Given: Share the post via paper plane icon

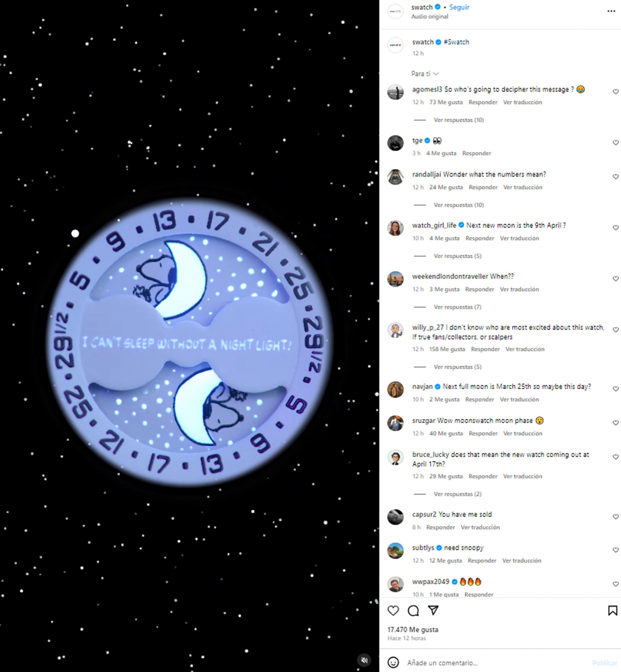Looking at the screenshot, I should (x=433, y=610).
